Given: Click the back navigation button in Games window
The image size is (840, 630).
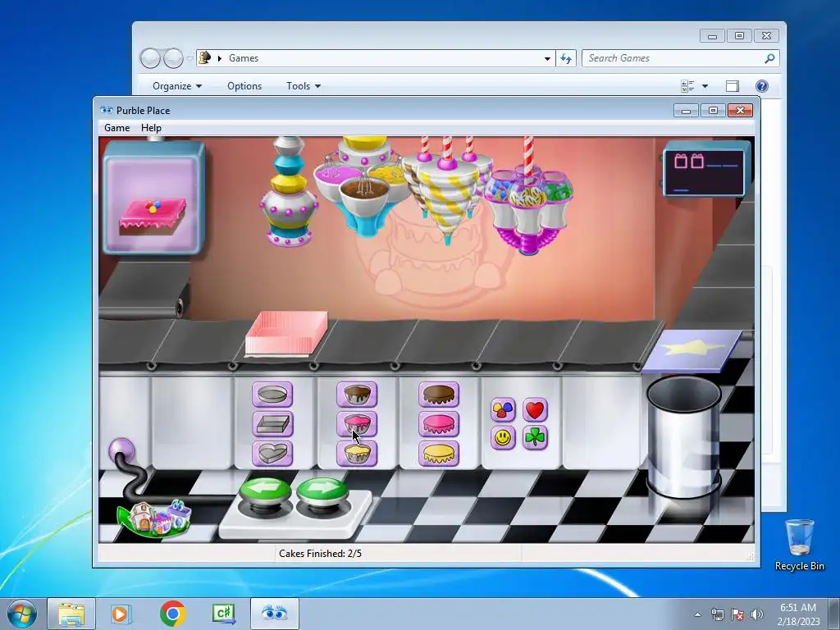Looking at the screenshot, I should pyautogui.click(x=150, y=58).
